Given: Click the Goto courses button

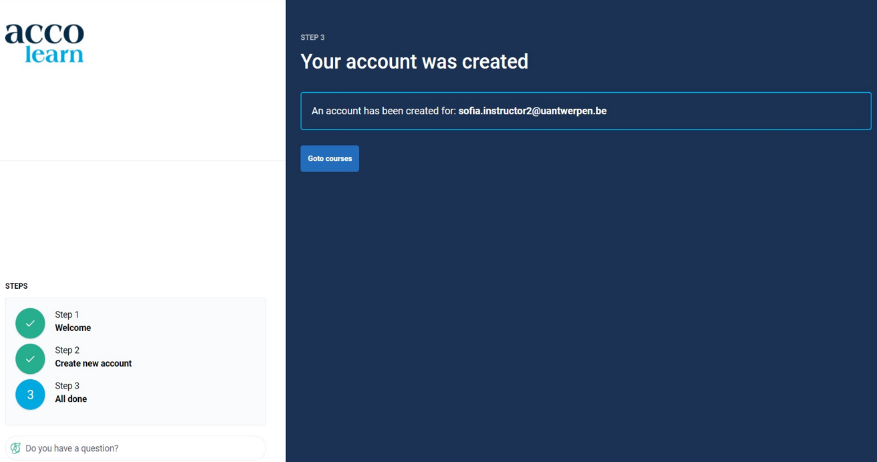Looking at the screenshot, I should [329, 158].
